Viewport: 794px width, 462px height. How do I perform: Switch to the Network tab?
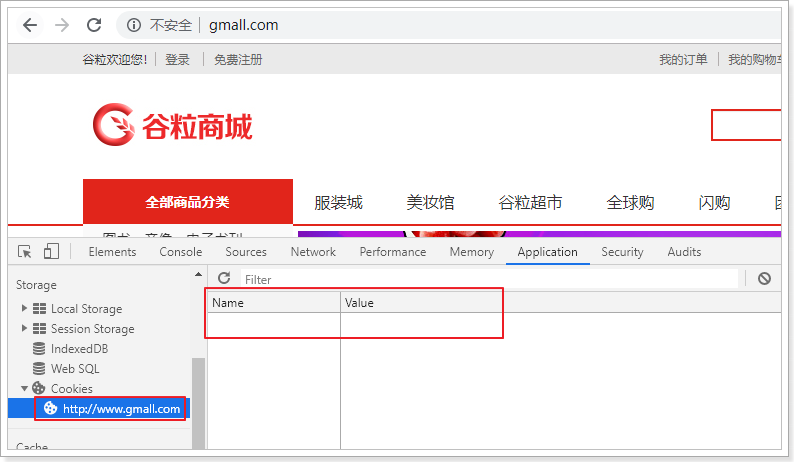(x=313, y=252)
